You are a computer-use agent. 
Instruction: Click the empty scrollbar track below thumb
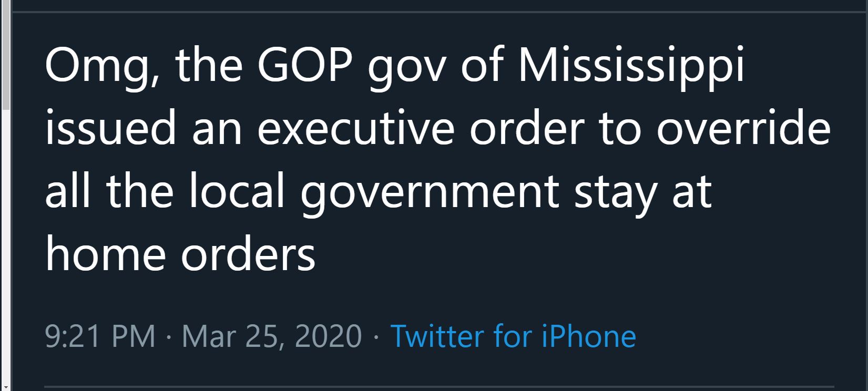(x=5, y=247)
